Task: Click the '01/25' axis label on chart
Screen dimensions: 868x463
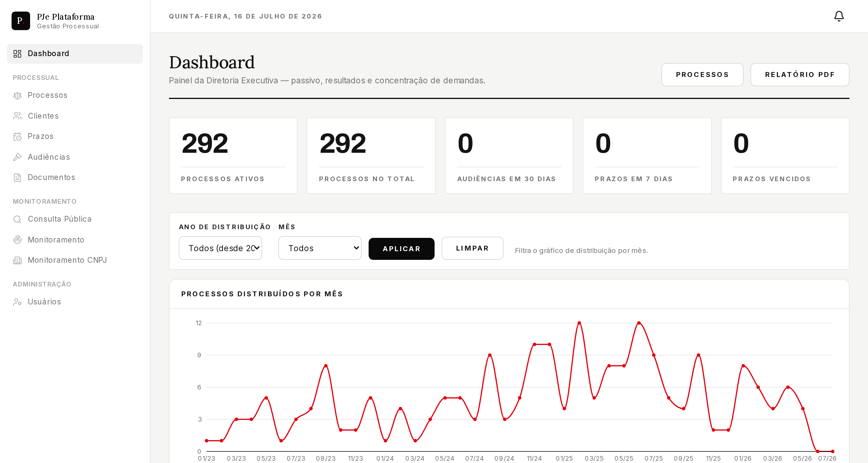Action: point(564,458)
